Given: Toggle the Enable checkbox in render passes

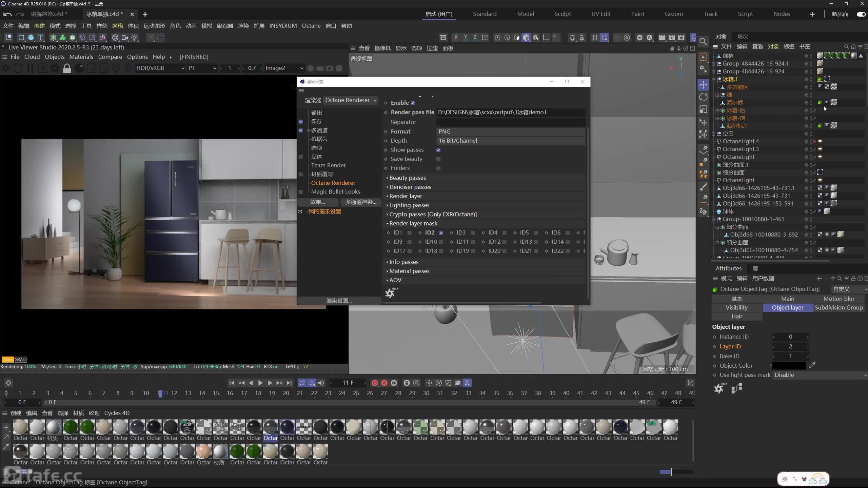Looking at the screenshot, I should [x=413, y=103].
